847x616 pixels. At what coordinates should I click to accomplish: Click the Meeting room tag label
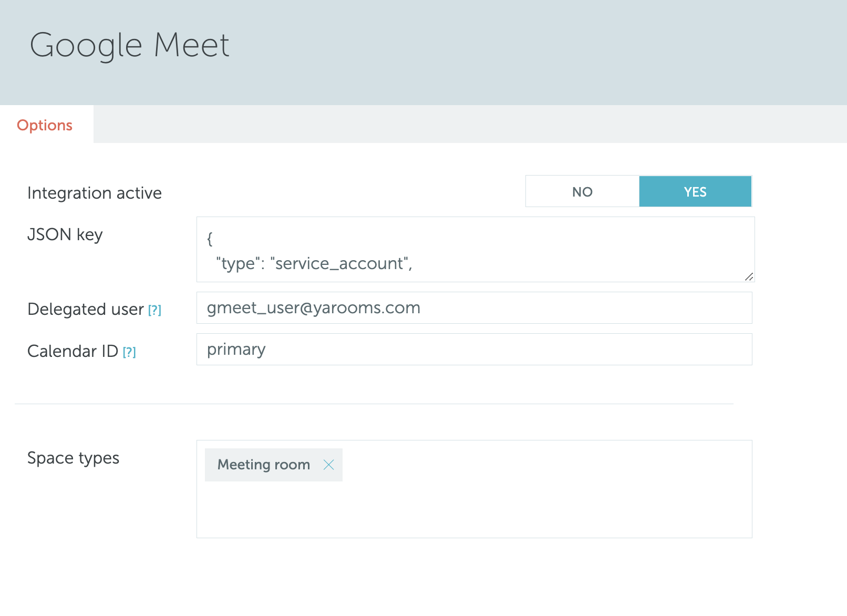263,465
